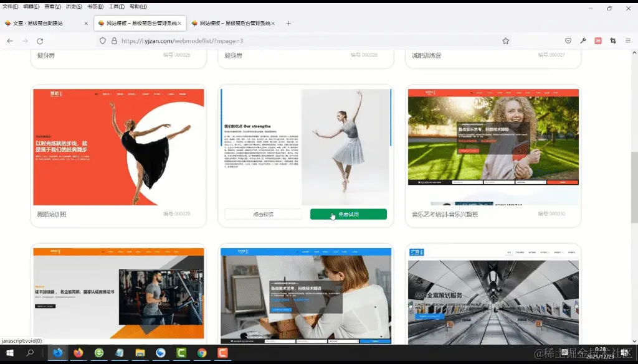Open the 编辑(E) menu

31,6
